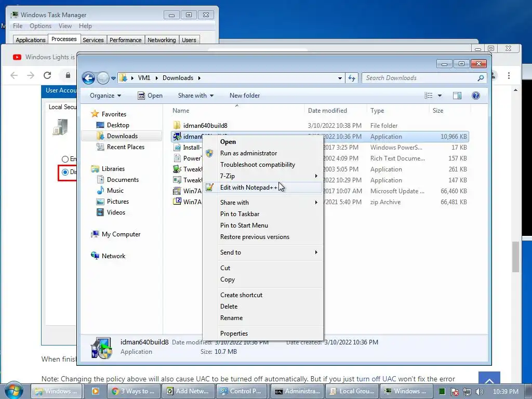The image size is (532, 399).
Task: Open the view options dropdown arrow
Action: (x=440, y=96)
